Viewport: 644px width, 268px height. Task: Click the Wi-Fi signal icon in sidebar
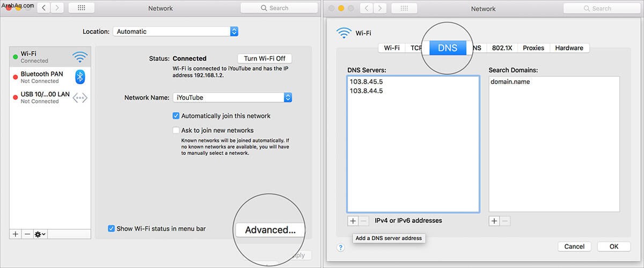[80, 57]
